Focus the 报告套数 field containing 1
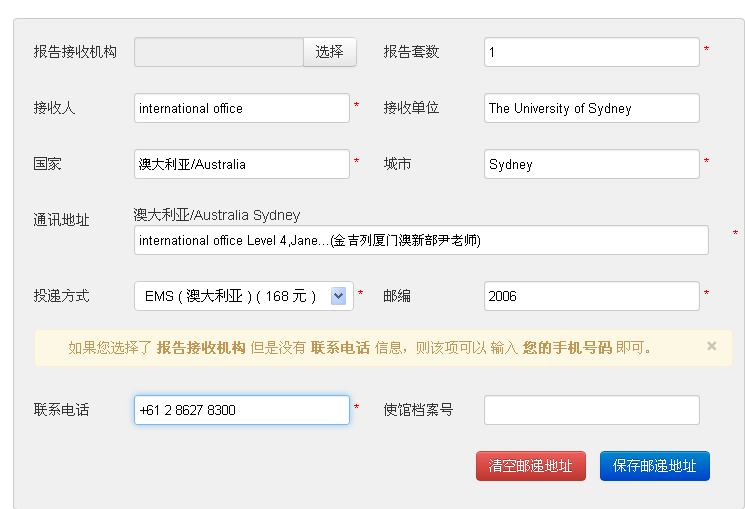 590,52
